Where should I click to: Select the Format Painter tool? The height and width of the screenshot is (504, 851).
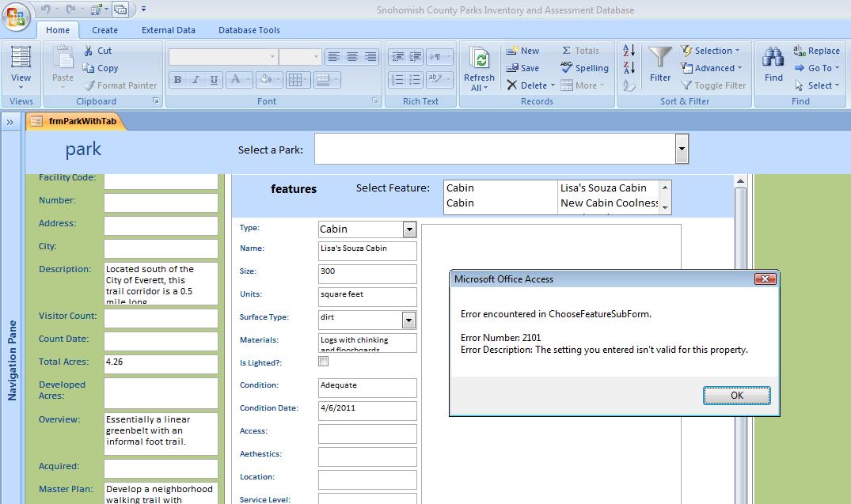[x=120, y=85]
